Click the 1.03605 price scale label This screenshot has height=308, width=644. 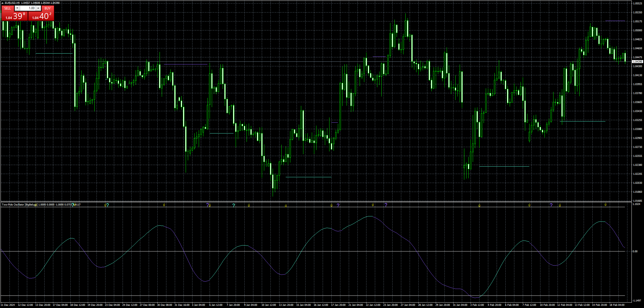(637, 102)
